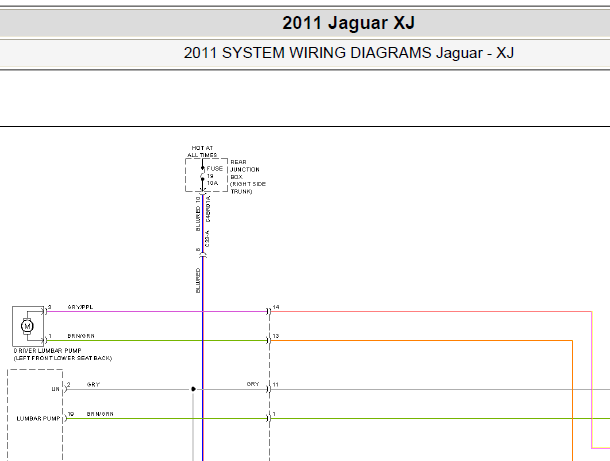Click the "GRY" label near LIN pin 2
This screenshot has width=610, height=461.
93,384
